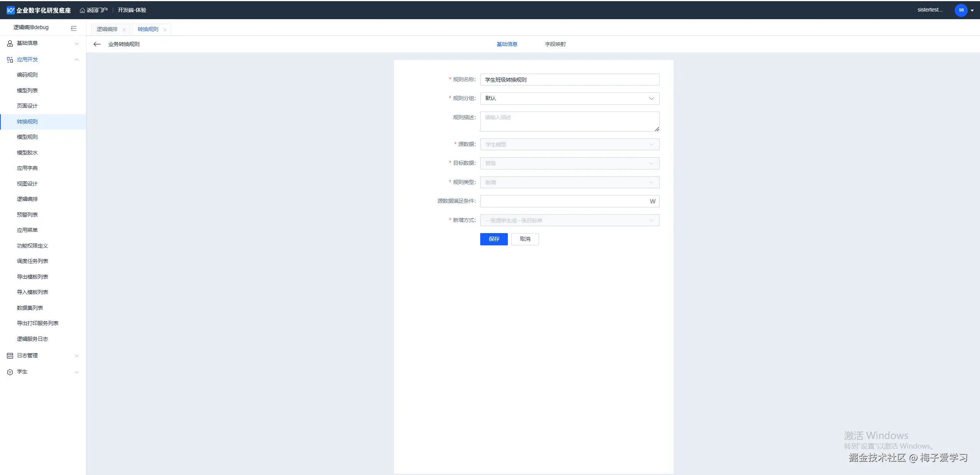Collapse the sidebar with the fold icon
The height and width of the screenshot is (475, 980).
point(74,28)
